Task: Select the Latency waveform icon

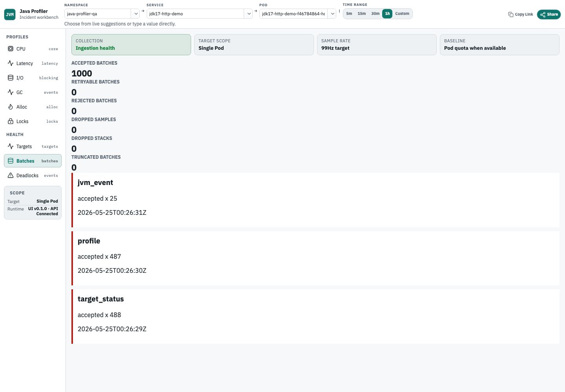Action: [11, 63]
